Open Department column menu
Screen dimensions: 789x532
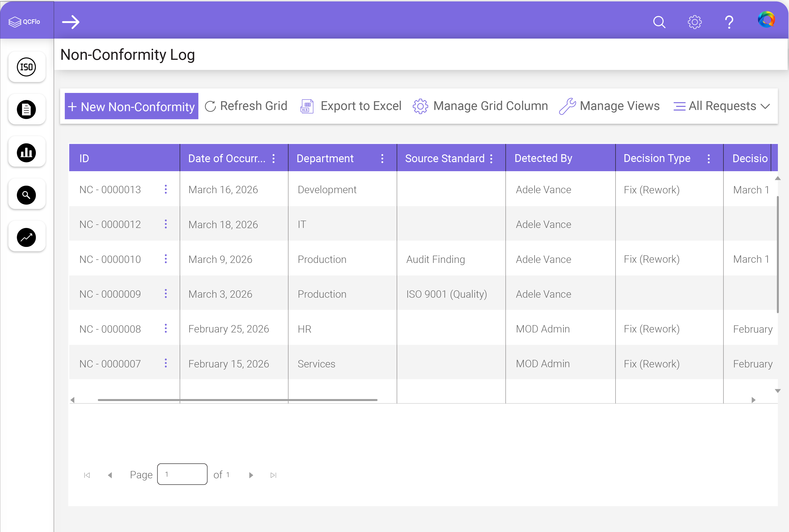[382, 158]
